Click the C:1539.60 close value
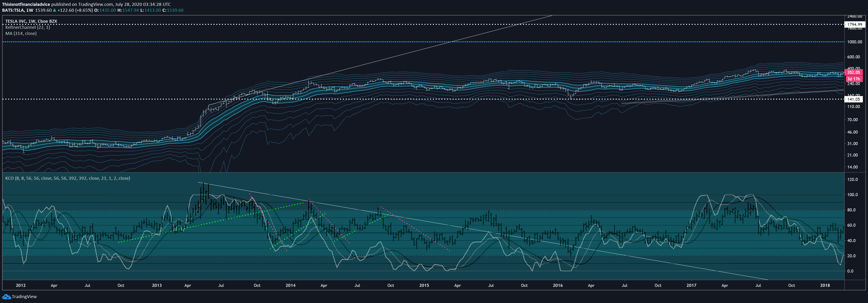868x303 pixels. click(173, 10)
